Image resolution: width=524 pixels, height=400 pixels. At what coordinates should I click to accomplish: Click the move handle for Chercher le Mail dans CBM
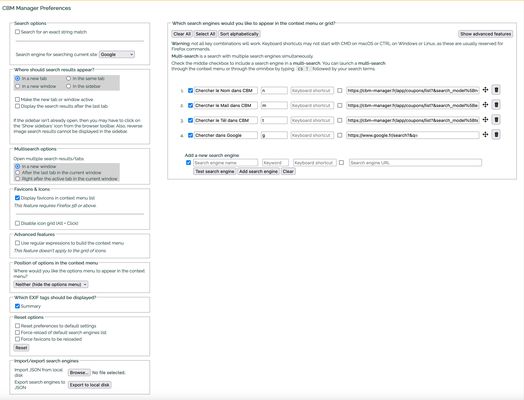click(485, 105)
